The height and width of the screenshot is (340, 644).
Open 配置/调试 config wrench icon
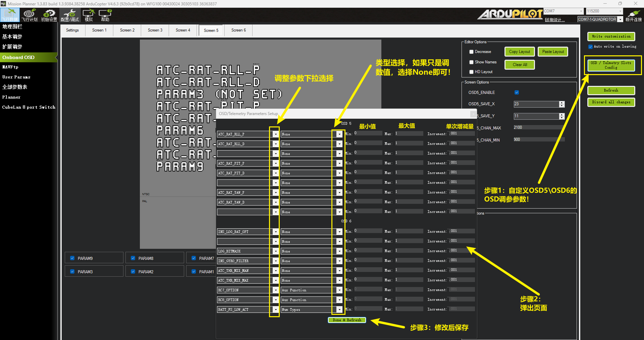70,15
